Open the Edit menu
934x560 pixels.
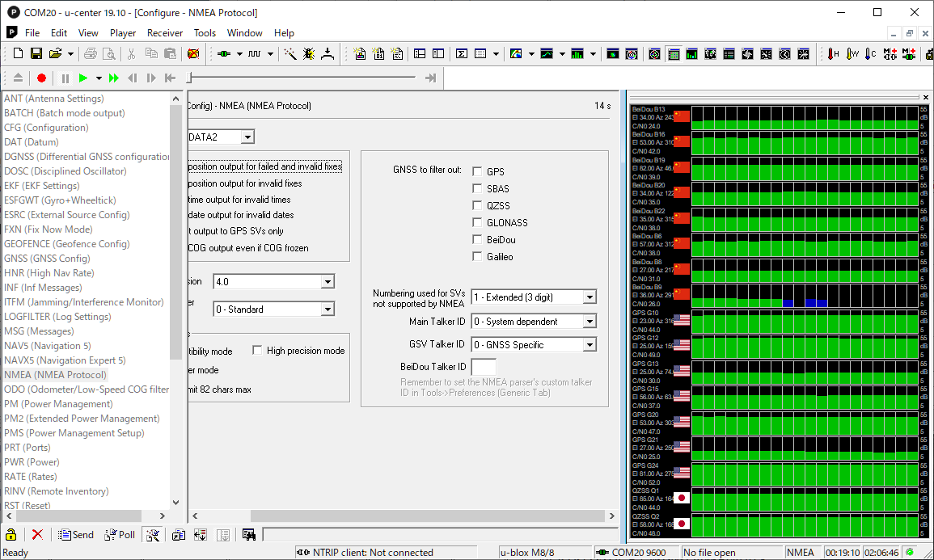tap(58, 33)
